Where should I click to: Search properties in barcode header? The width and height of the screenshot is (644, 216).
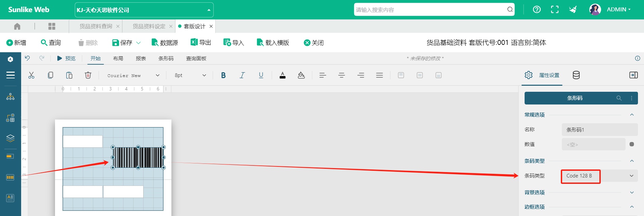pos(619,98)
